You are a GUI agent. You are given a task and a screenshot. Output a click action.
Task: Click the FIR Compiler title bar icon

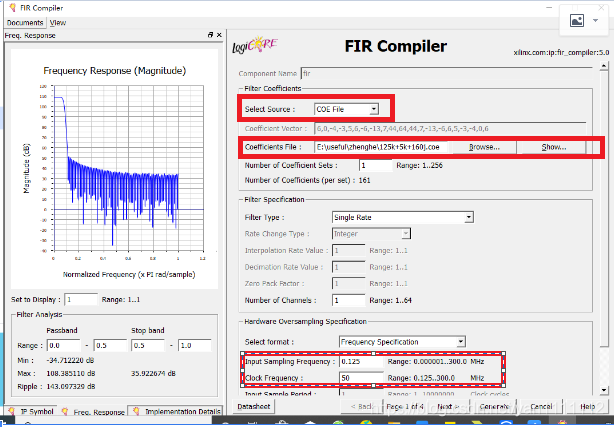[x=12, y=7]
